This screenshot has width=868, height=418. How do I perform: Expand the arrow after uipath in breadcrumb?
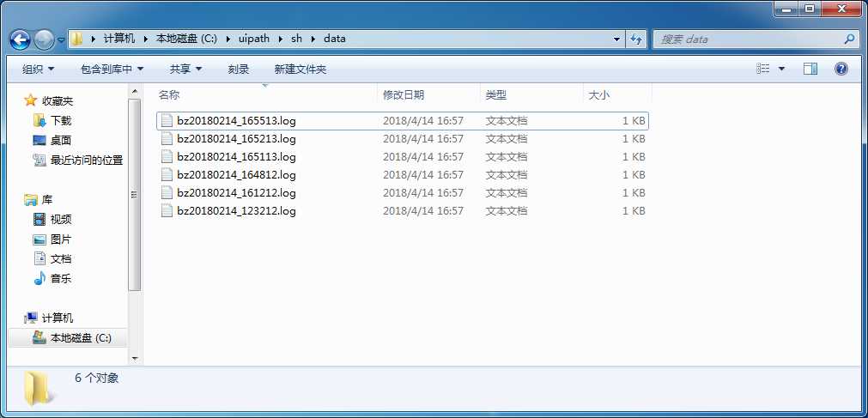pos(280,39)
